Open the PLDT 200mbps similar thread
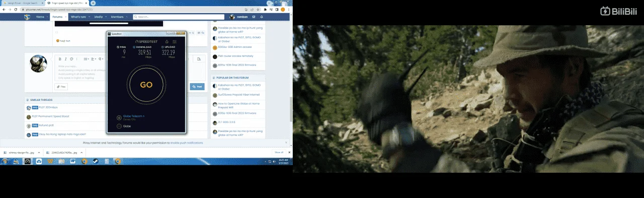This screenshot has height=198, width=644. [48, 107]
